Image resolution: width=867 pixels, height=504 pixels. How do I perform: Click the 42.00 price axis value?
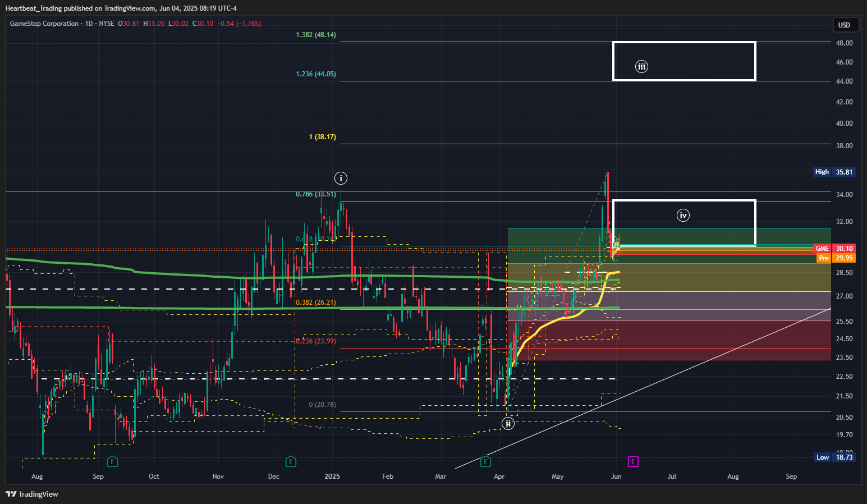coord(844,102)
